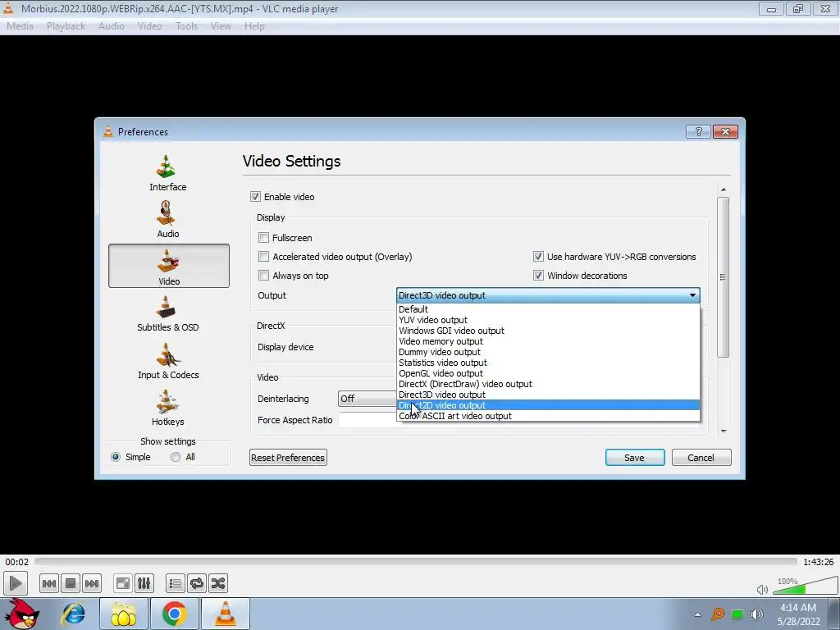Open the Video menu in menu bar
This screenshot has width=840, height=630.
[149, 25]
